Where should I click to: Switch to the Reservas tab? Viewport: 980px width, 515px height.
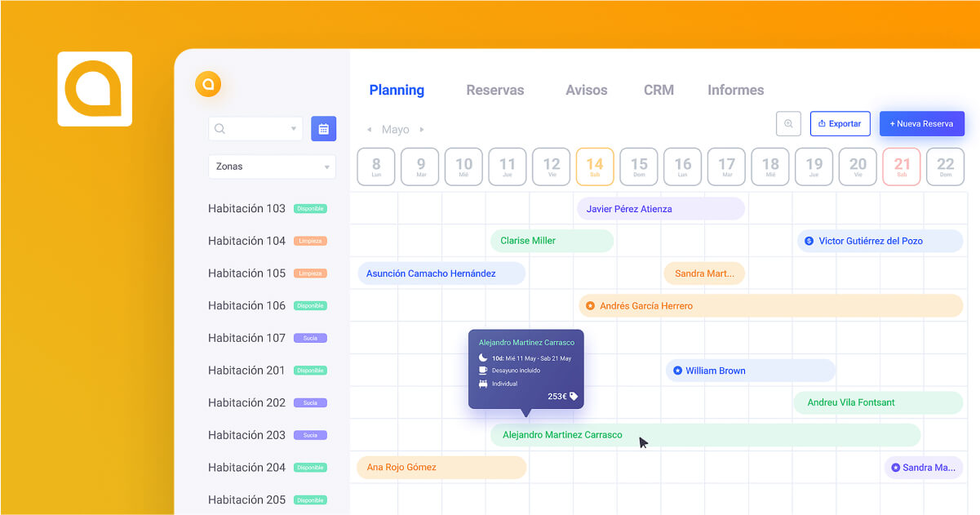point(494,90)
